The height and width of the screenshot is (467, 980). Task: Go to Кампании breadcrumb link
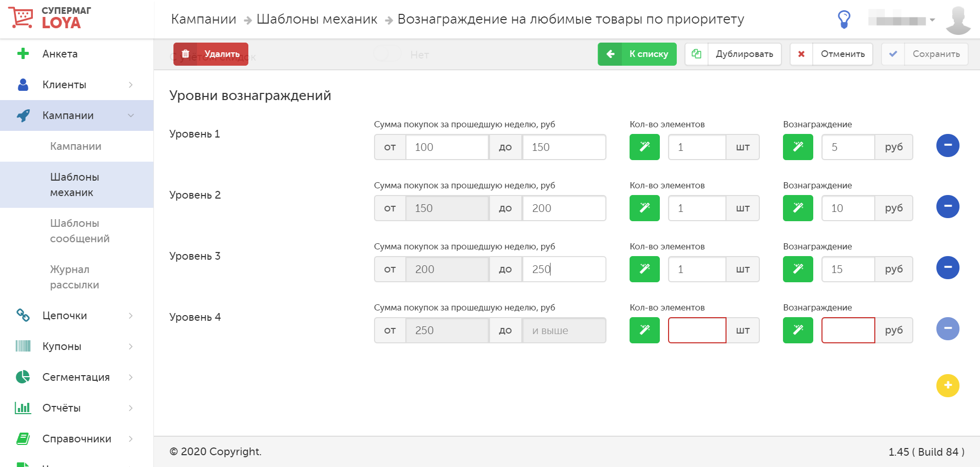(x=204, y=20)
